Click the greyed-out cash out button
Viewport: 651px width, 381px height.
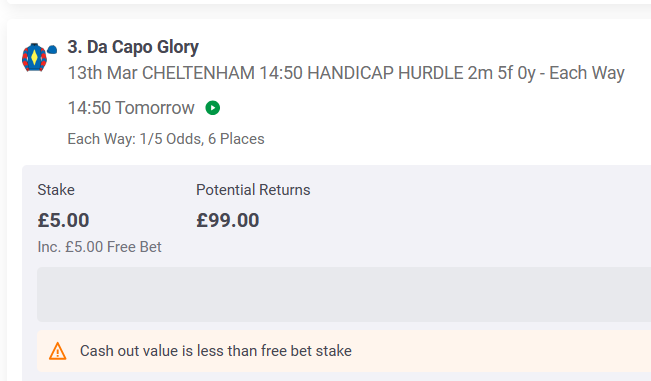[344, 294]
